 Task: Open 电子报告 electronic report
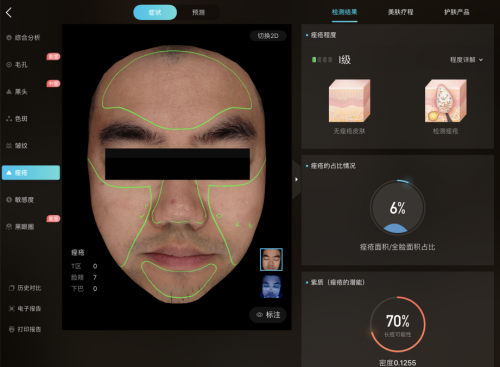[x=25, y=309]
